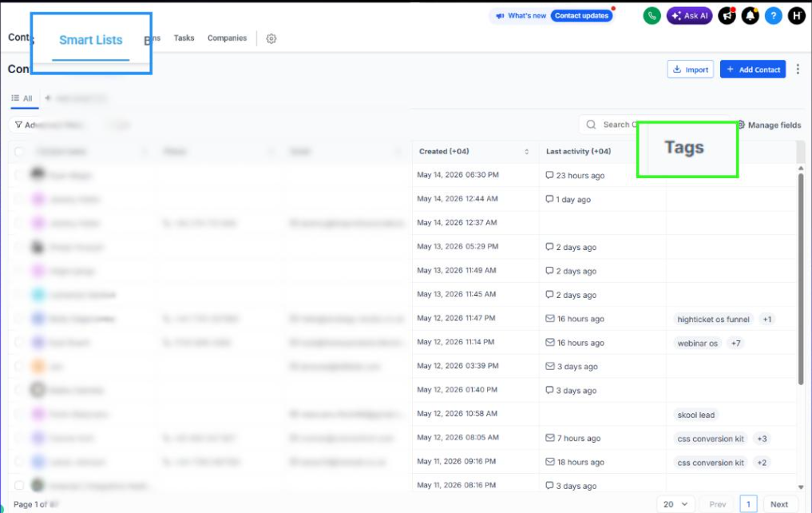Click created date May 14, 2026 12:44 AM

[457, 198]
